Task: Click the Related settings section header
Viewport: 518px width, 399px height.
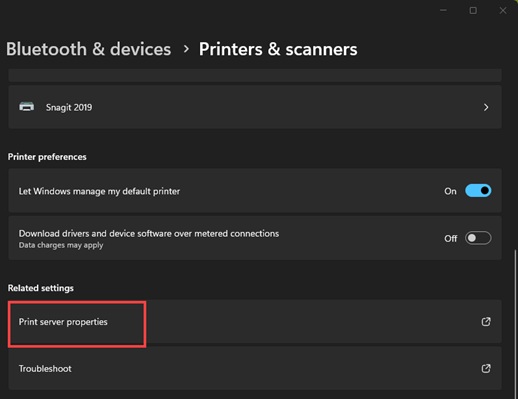Action: pyautogui.click(x=41, y=288)
